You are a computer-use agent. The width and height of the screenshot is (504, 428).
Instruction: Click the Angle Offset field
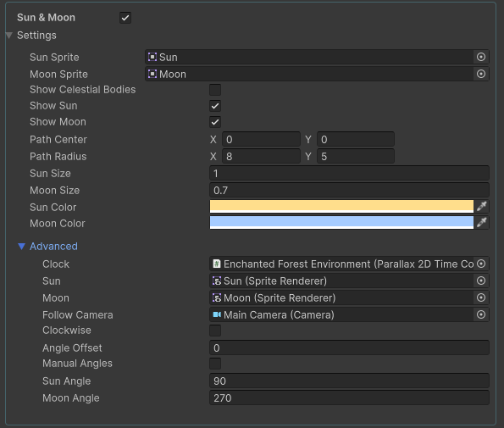pyautogui.click(x=349, y=348)
